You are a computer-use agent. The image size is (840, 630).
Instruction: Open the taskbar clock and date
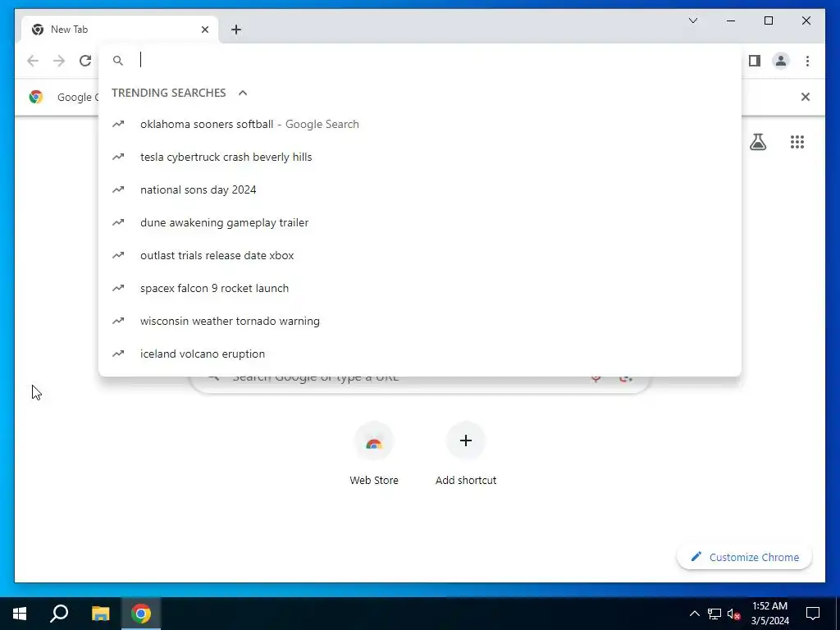pos(769,614)
